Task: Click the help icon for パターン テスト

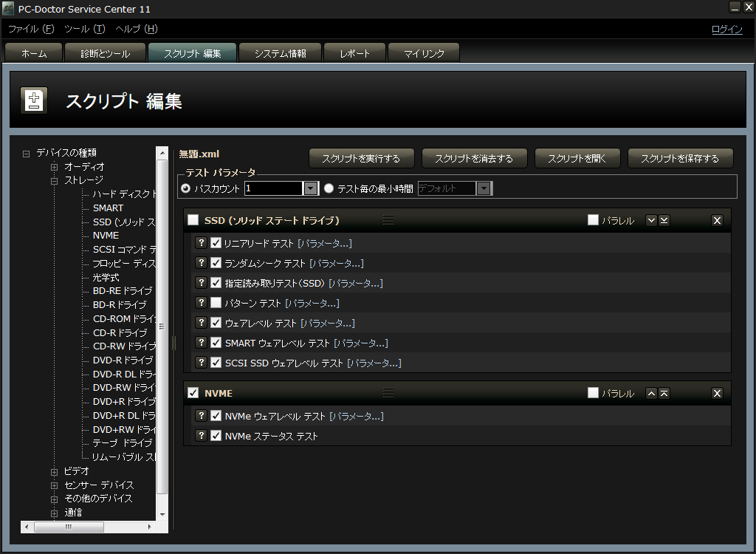Action: point(201,303)
